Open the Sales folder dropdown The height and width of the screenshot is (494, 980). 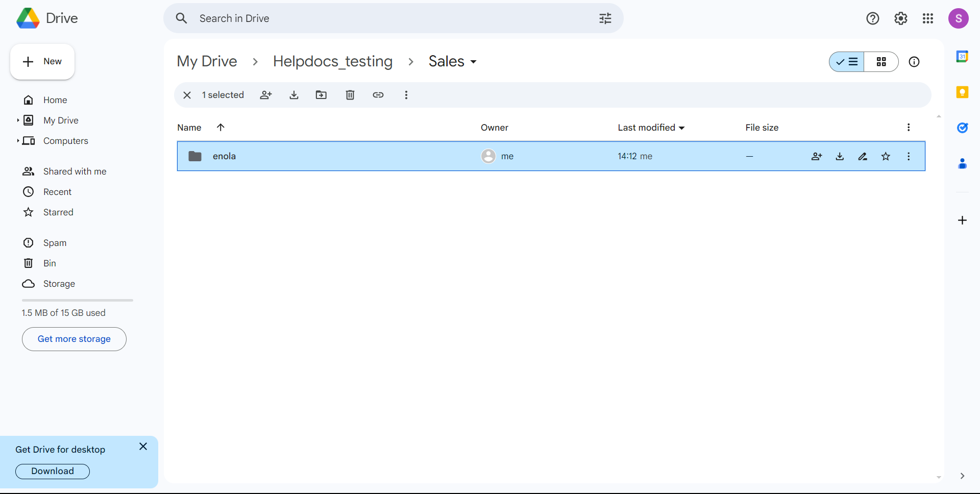coord(473,62)
